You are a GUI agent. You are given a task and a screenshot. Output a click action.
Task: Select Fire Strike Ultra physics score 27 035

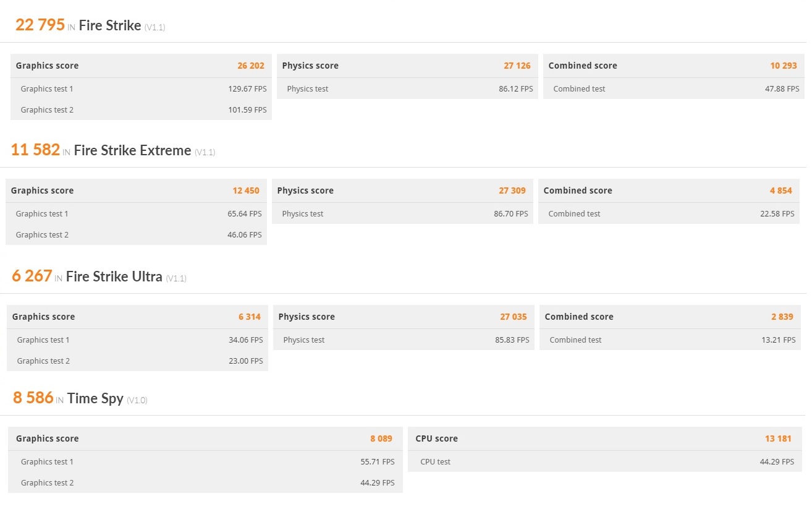click(514, 317)
